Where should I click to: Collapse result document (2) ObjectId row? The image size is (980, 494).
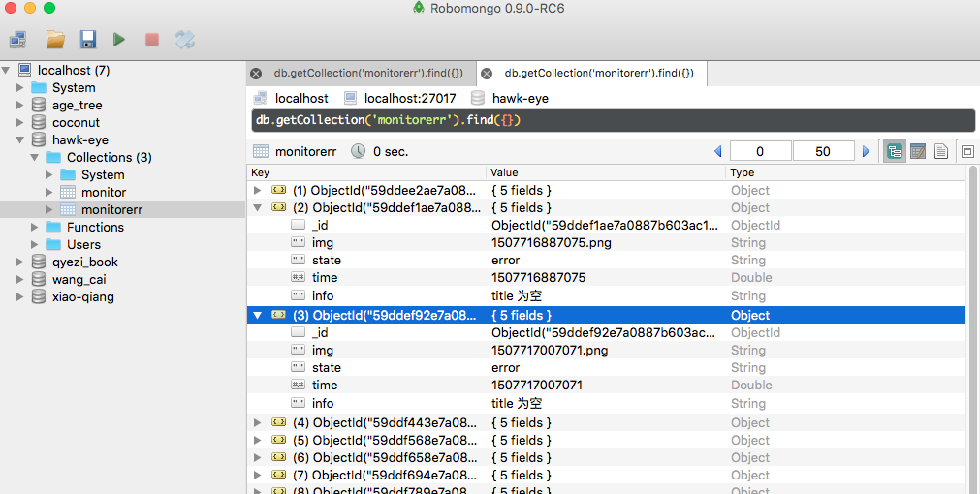click(x=258, y=208)
